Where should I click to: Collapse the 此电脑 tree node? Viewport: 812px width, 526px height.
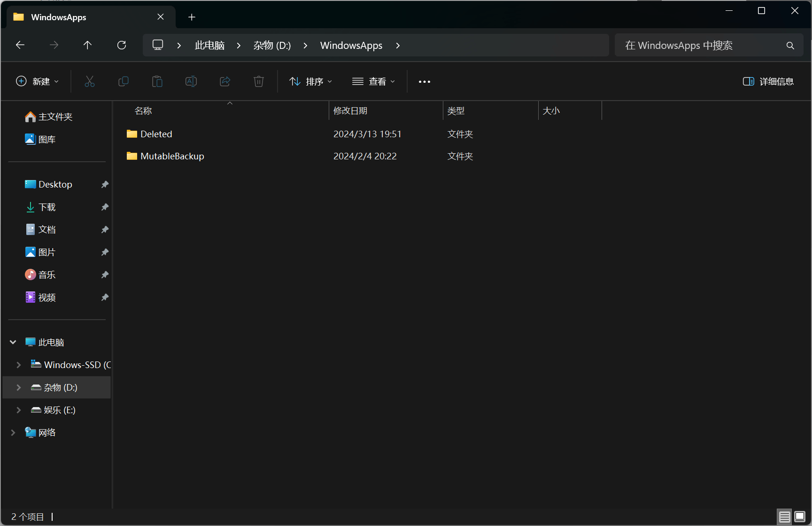pyautogui.click(x=13, y=342)
